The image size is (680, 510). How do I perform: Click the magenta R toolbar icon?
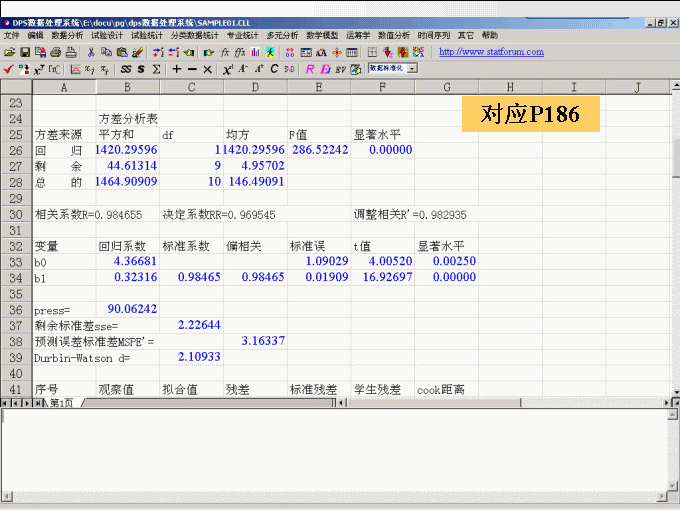[310, 69]
